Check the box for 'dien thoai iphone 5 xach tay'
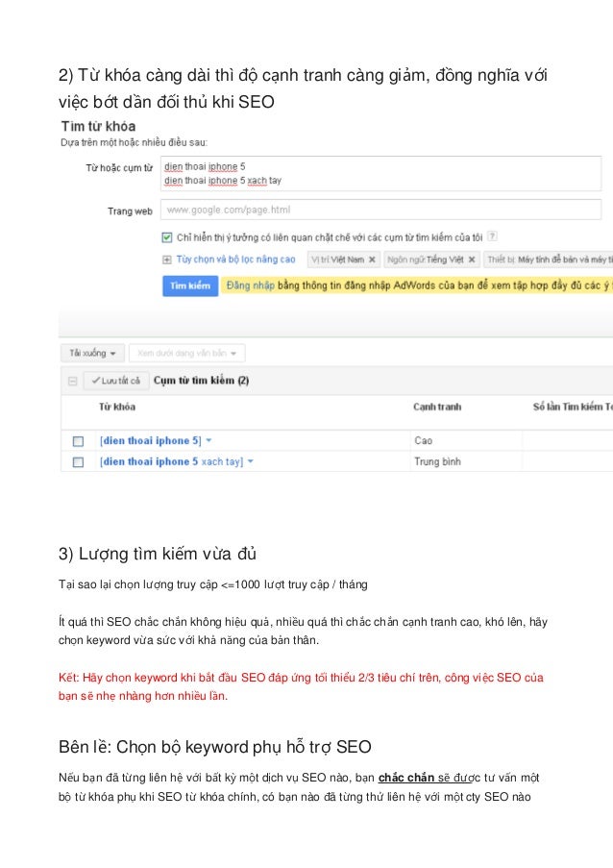This screenshot has width=613, height=868. pos(78,461)
